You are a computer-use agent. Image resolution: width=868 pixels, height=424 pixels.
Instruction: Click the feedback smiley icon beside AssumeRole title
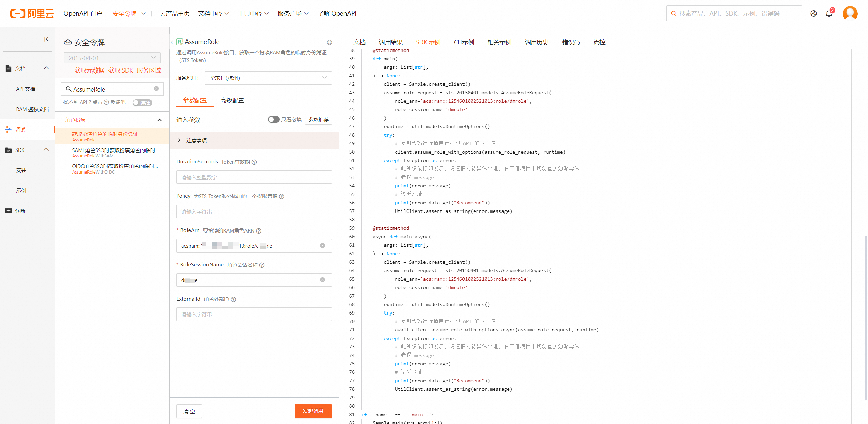coord(329,42)
